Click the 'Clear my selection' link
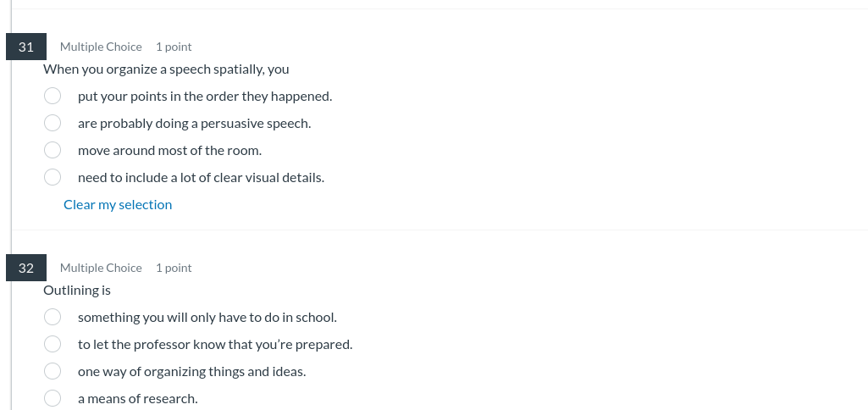 coord(118,204)
